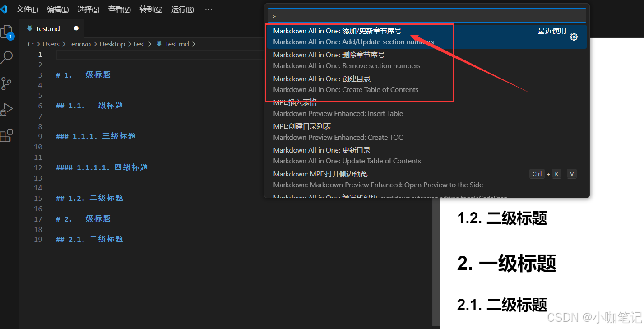Place cursor on '# 2. 一级标题' line
The width and height of the screenshot is (644, 329).
pyautogui.click(x=83, y=219)
